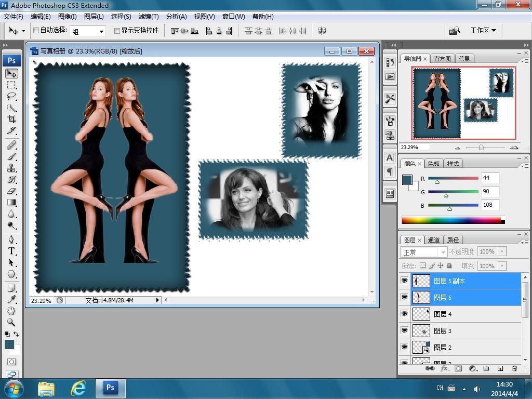The image size is (532, 399).
Task: Toggle lock all in Layers panel
Action: click(449, 265)
